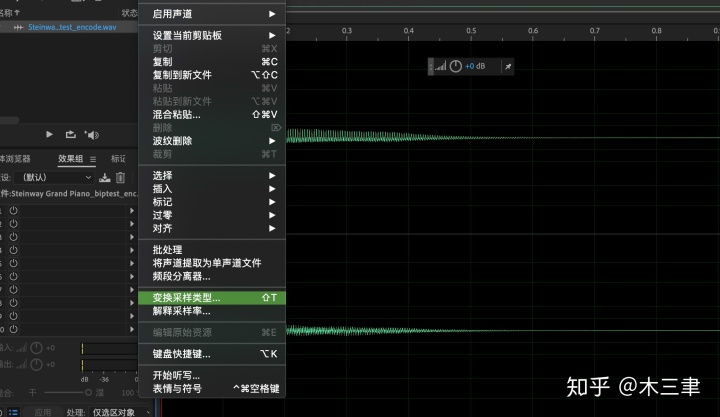The height and width of the screenshot is (417, 720).
Task: Click the HUD volume knob on the waveform
Action: (456, 66)
